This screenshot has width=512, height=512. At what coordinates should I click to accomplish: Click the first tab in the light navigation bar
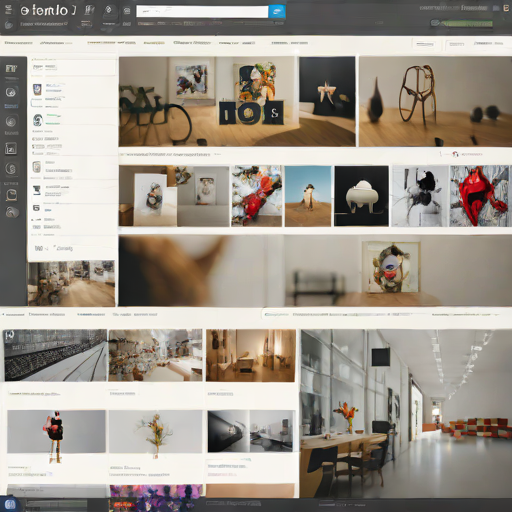pyautogui.click(x=18, y=43)
